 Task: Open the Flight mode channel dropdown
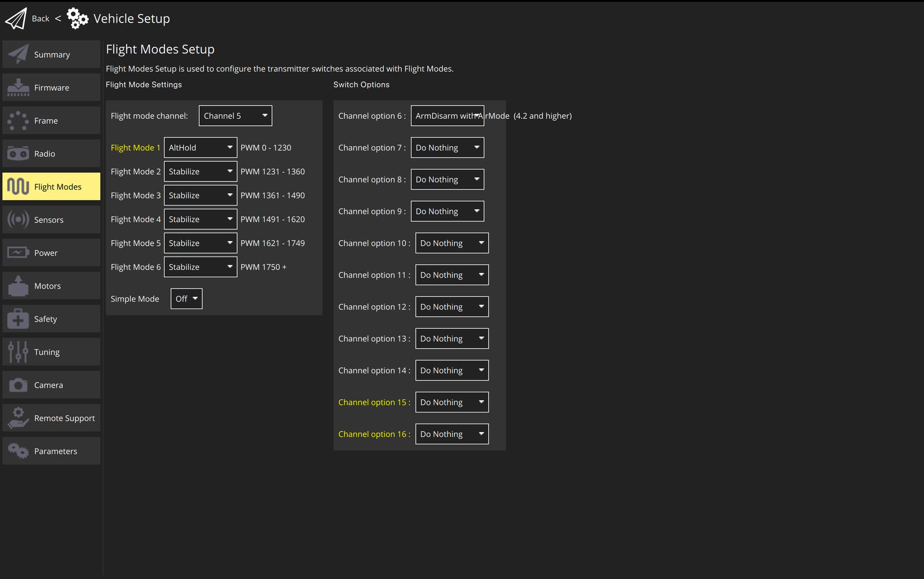pyautogui.click(x=235, y=116)
